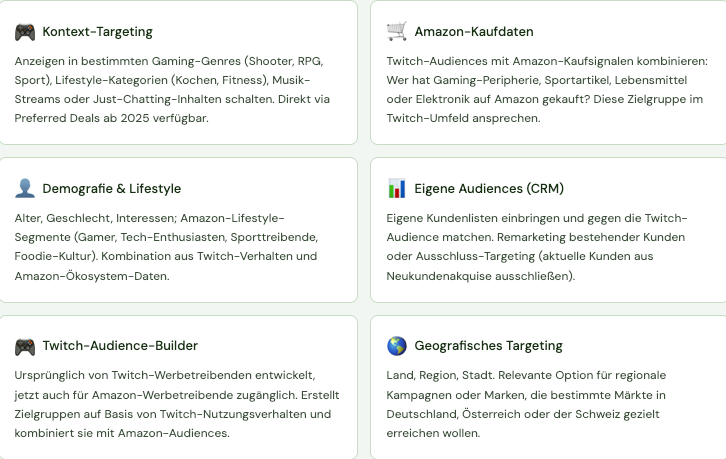The image size is (726, 459).
Task: Click the bar chart icon for Eigene Audiences
Action: point(397,189)
